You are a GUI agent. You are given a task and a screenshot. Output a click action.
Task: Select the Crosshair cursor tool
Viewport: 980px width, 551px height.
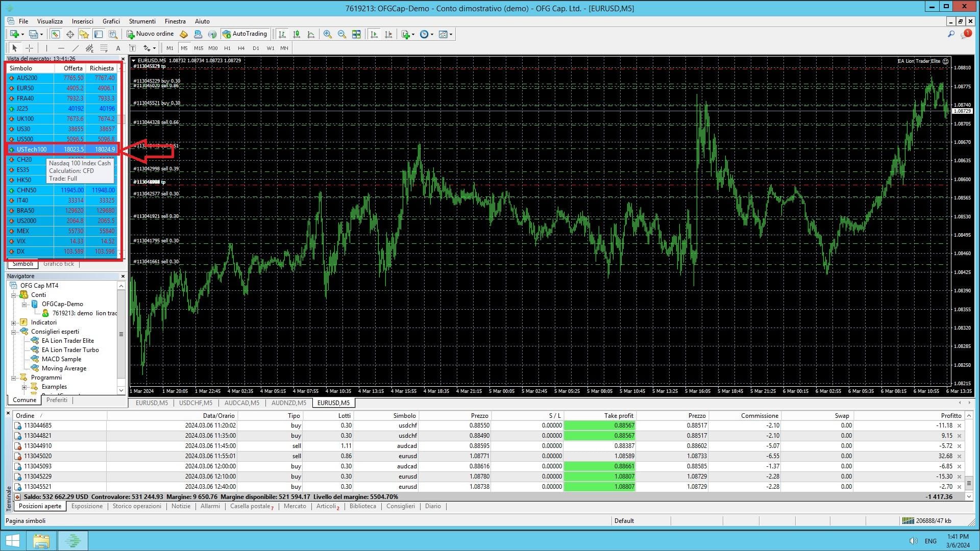coord(30,48)
